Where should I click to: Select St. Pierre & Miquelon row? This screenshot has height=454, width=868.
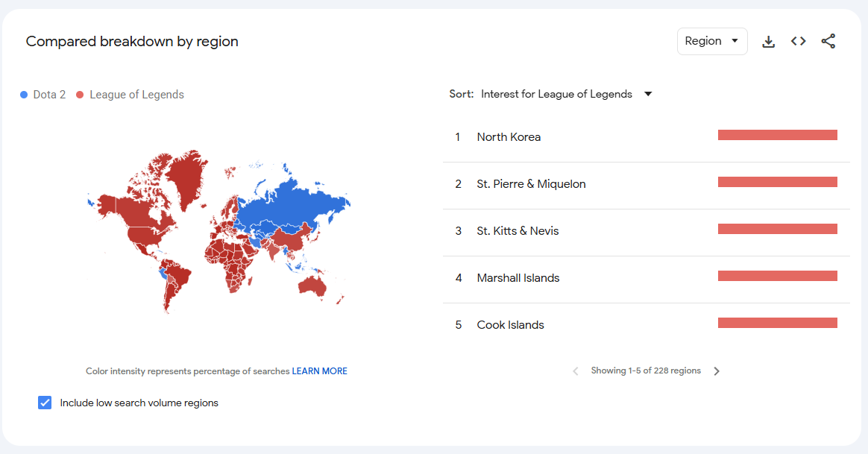646,184
